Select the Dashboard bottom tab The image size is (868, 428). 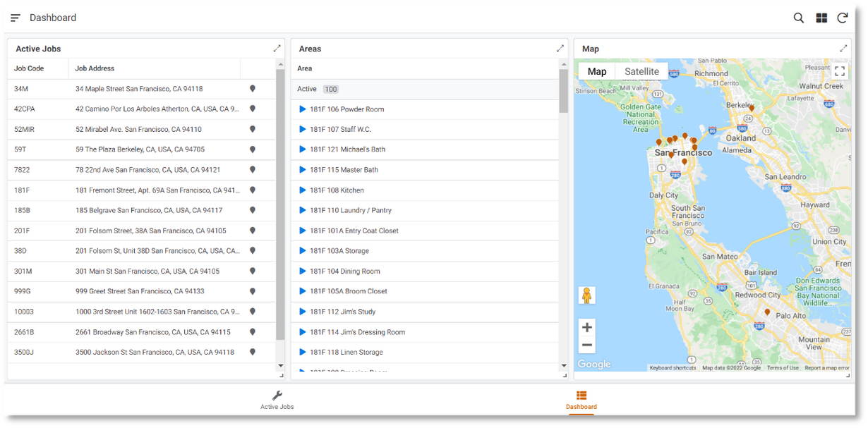(581, 400)
